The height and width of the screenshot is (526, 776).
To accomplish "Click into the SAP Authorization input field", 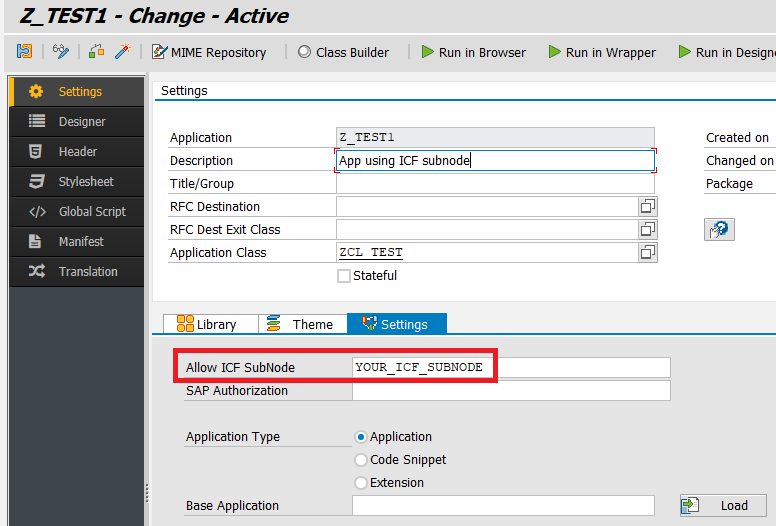I will 510,391.
